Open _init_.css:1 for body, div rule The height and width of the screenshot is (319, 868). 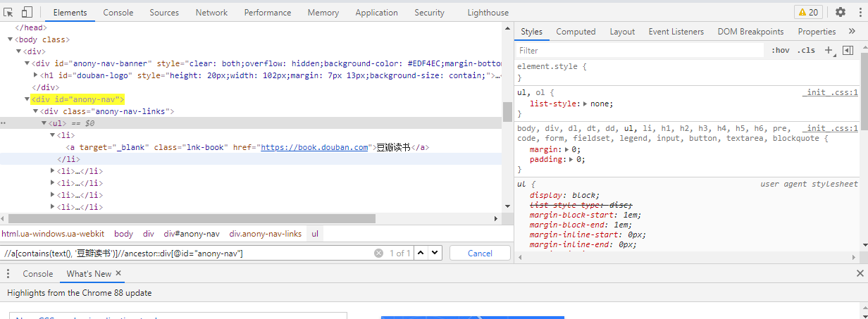pos(830,129)
